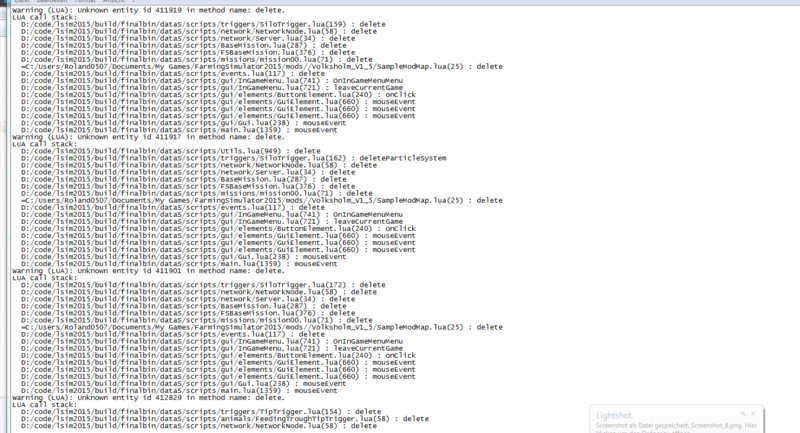This screenshot has height=433, width=800.
Task: Click the SiloTrigger.lua(172) delete line
Action: (203, 285)
